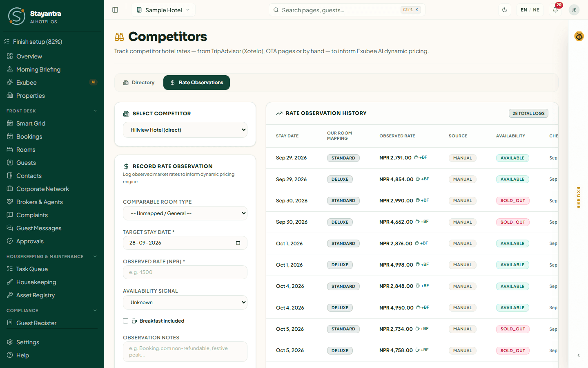588x368 pixels.
Task: Open Guest Messages page
Action: click(x=52, y=228)
